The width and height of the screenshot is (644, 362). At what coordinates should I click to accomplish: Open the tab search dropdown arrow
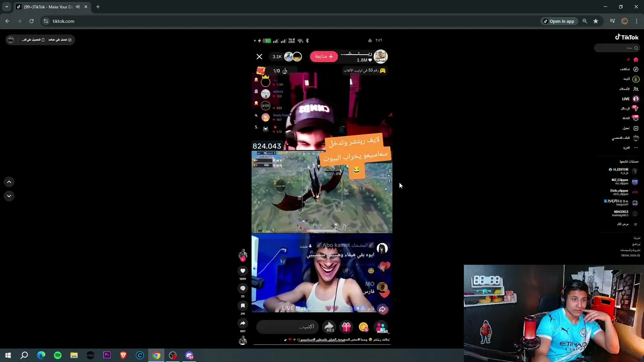click(x=7, y=7)
